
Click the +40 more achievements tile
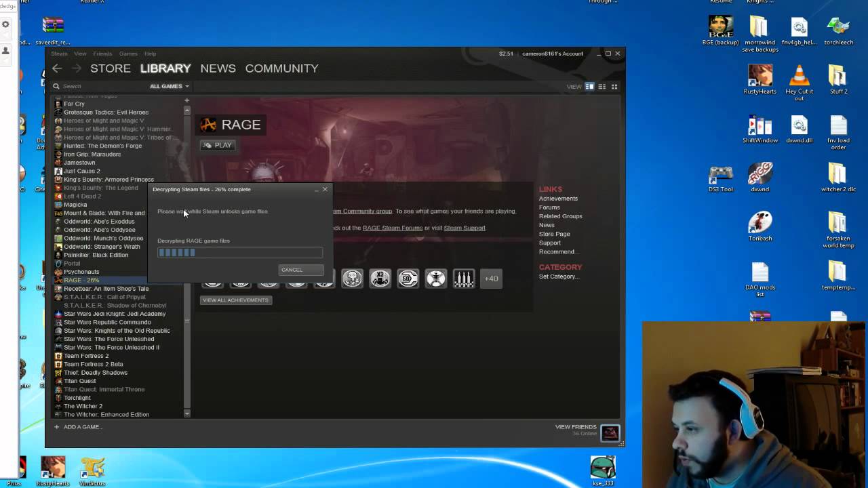pos(491,278)
